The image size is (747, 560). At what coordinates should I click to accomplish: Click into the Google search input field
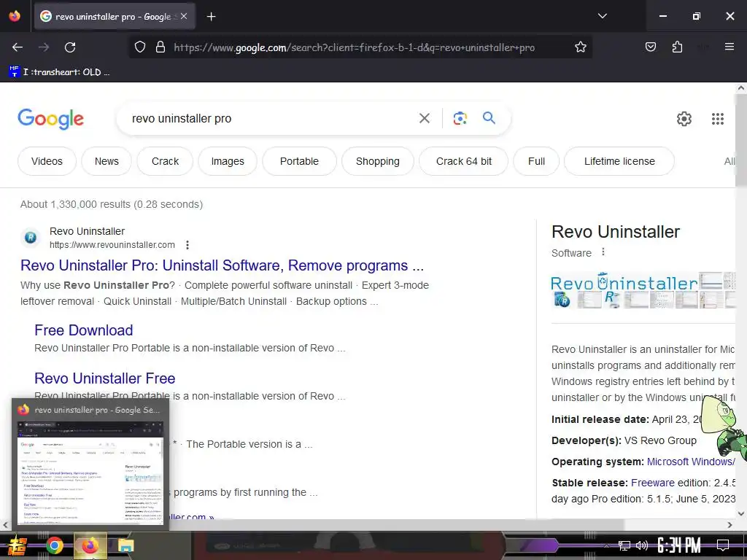[x=271, y=118]
